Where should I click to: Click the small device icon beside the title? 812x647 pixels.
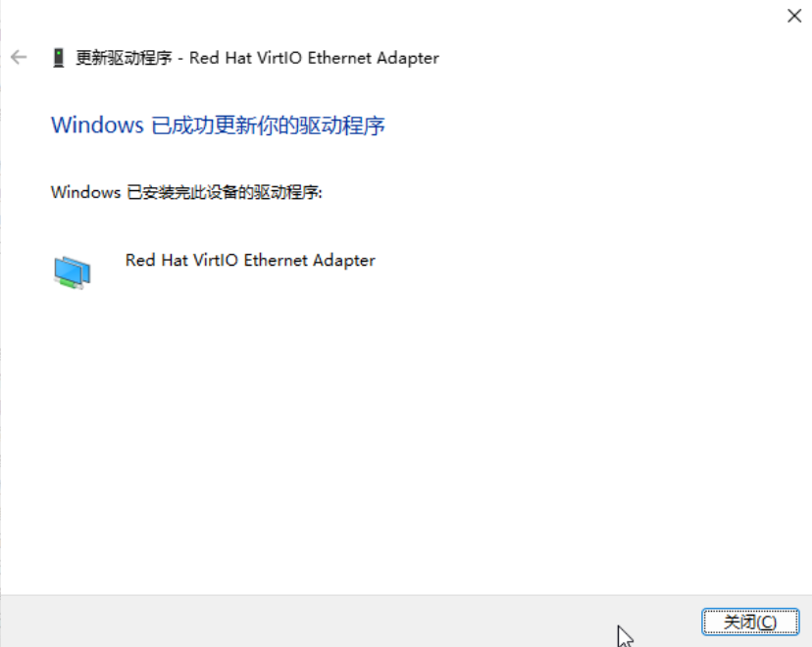[x=59, y=58]
